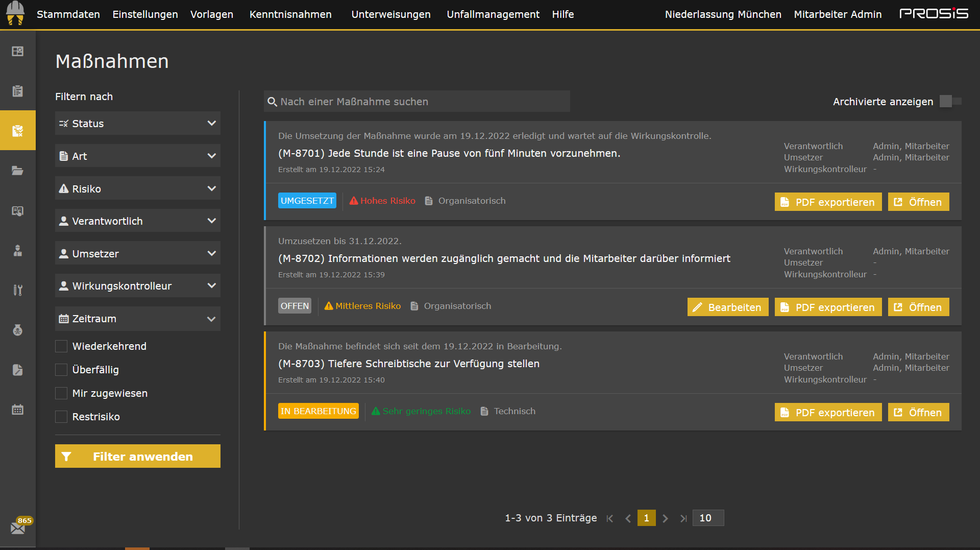Open the Unfallmanagement menu
Image resolution: width=980 pixels, height=550 pixels.
(x=493, y=14)
